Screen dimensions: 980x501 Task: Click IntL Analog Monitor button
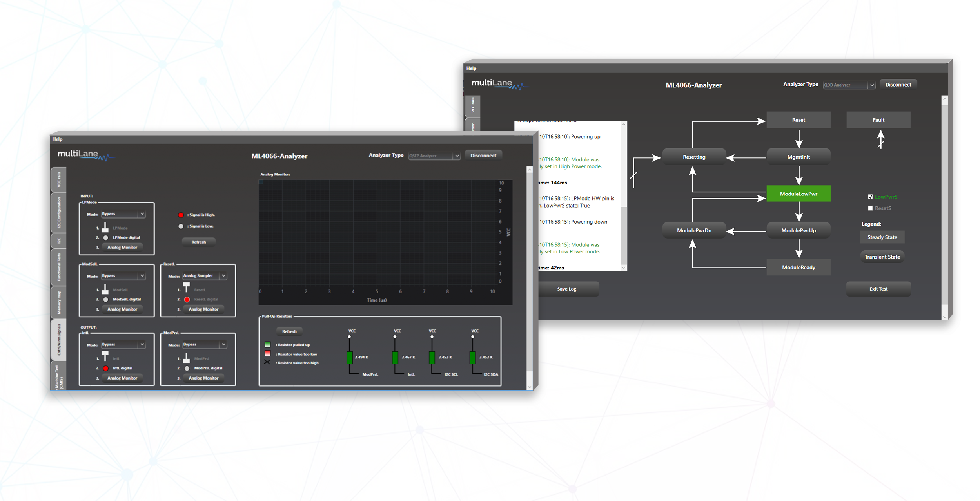tap(122, 378)
